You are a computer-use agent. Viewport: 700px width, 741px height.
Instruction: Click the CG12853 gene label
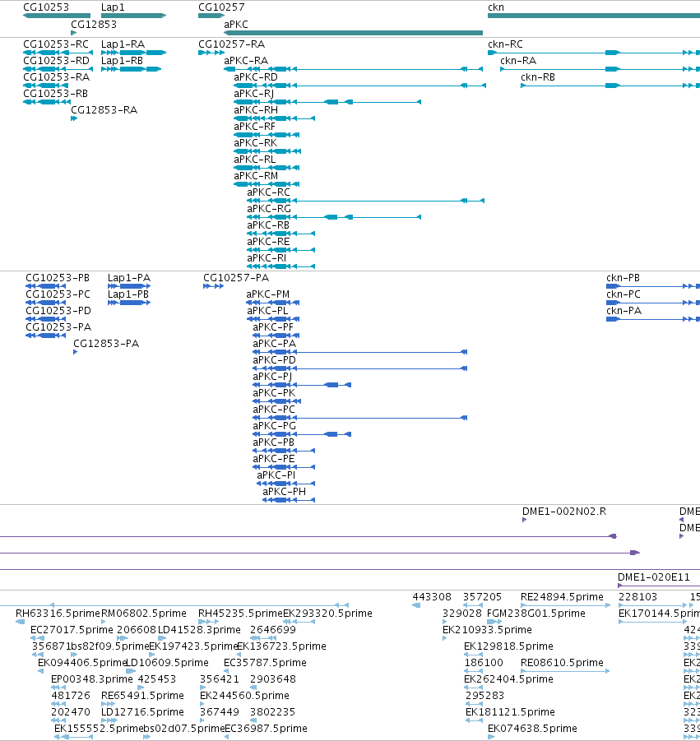(94, 25)
